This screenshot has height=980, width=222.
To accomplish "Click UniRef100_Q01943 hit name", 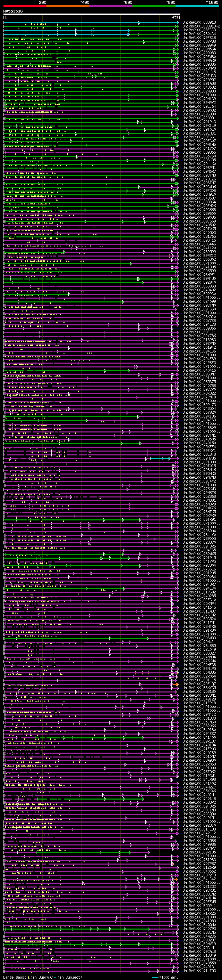I will (199, 122).
